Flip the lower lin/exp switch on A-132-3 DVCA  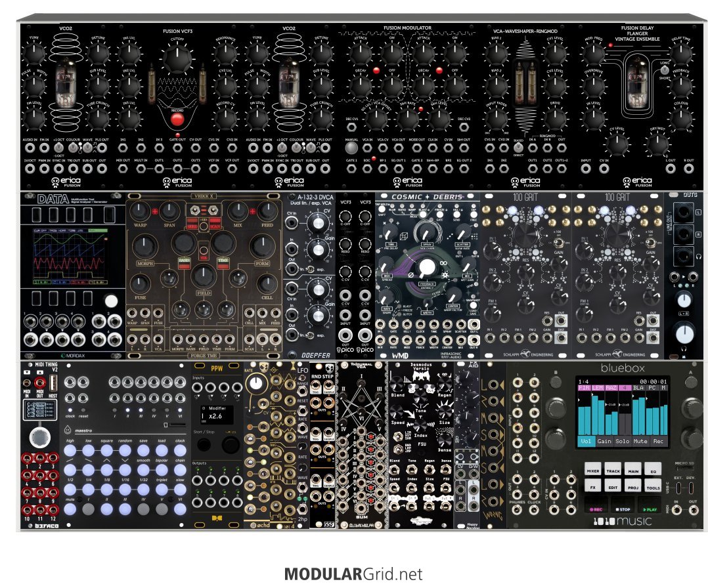311,335
